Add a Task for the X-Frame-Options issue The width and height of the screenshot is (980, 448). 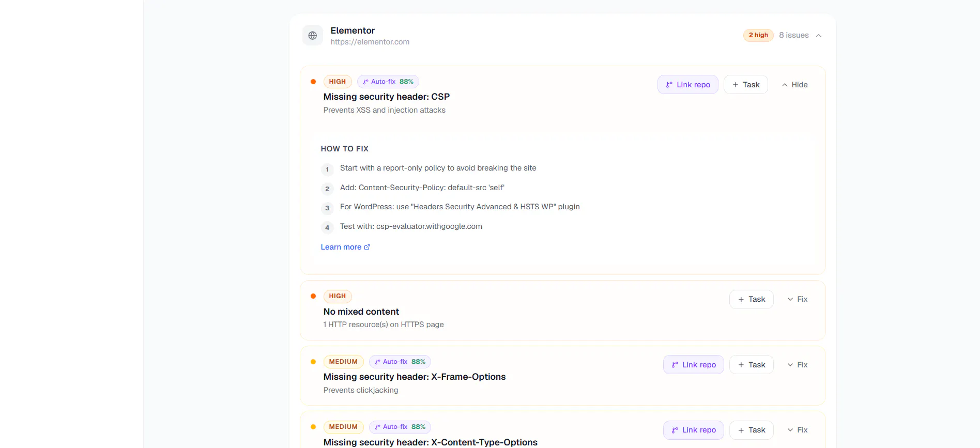click(x=752, y=365)
